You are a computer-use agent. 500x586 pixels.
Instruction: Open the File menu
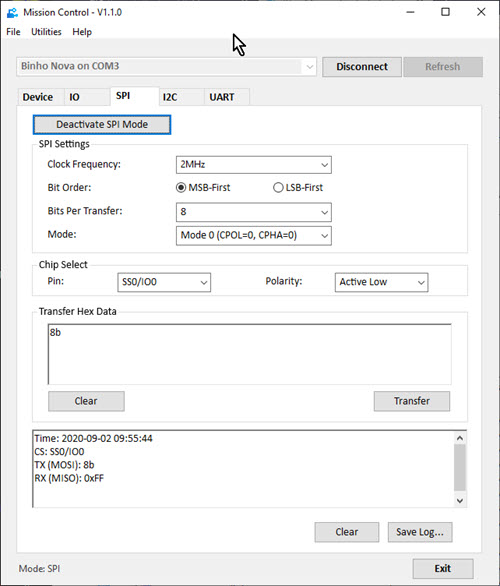pyautogui.click(x=13, y=32)
